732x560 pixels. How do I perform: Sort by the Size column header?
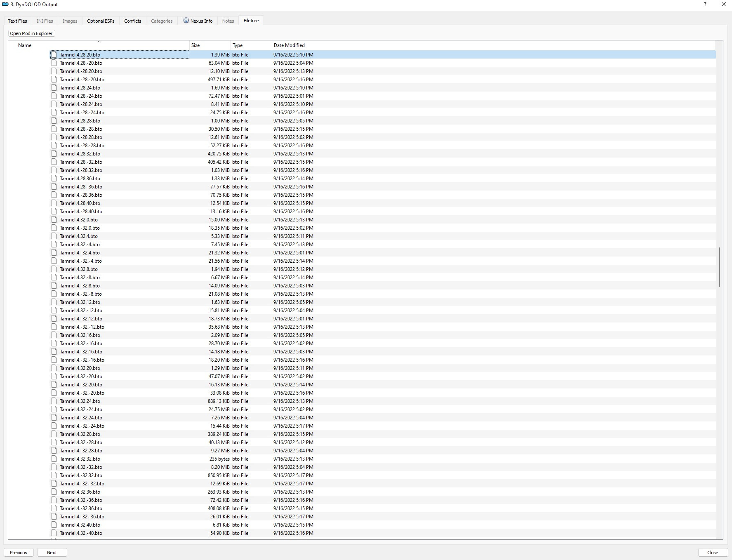(210, 45)
